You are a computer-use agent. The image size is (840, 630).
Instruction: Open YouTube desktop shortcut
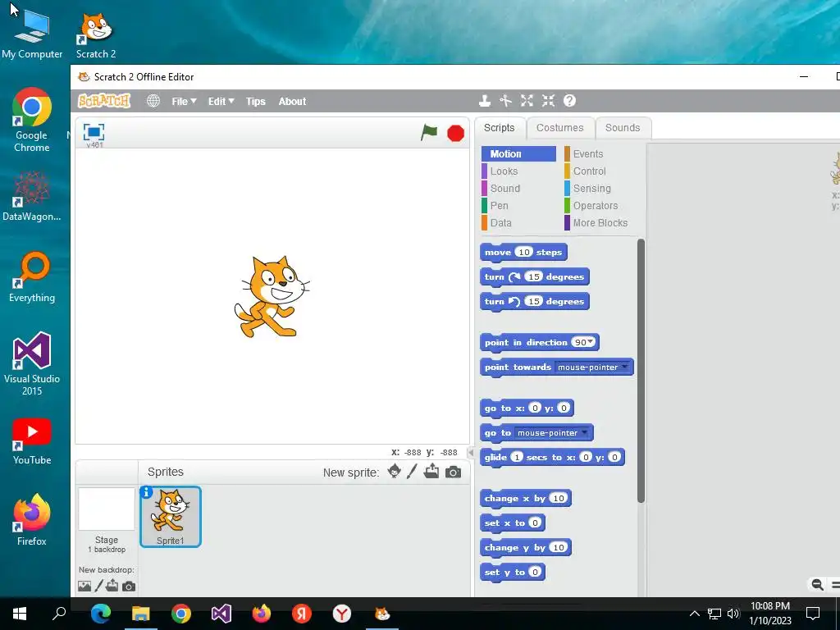[x=32, y=442]
